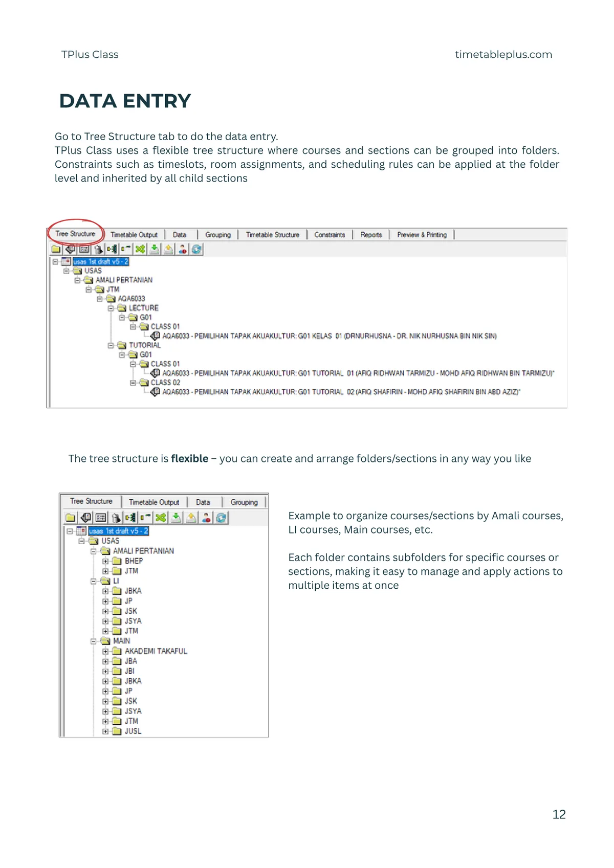This screenshot has width=614, height=868.
Task: Select the AKADEMI TAKAFUL folder label
Action: tap(156, 651)
